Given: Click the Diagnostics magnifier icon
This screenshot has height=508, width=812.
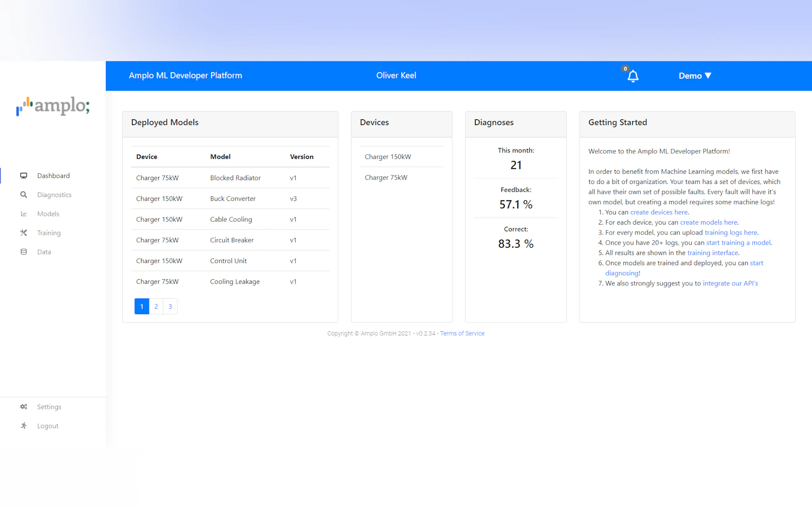Looking at the screenshot, I should click(24, 195).
